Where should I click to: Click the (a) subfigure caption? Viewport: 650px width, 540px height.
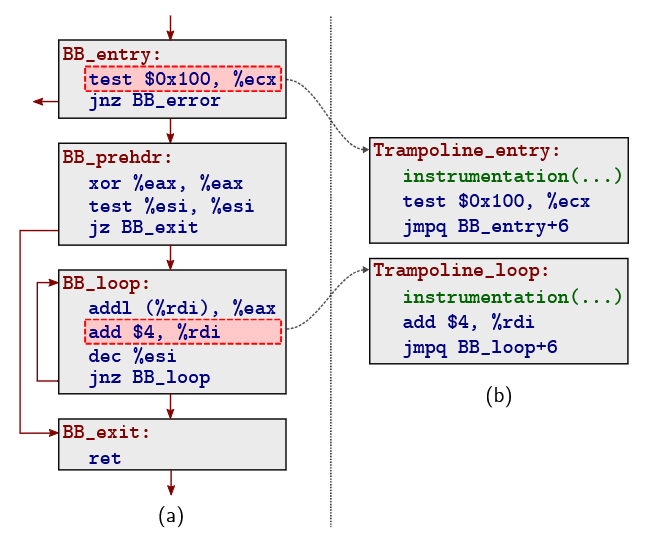point(171,516)
